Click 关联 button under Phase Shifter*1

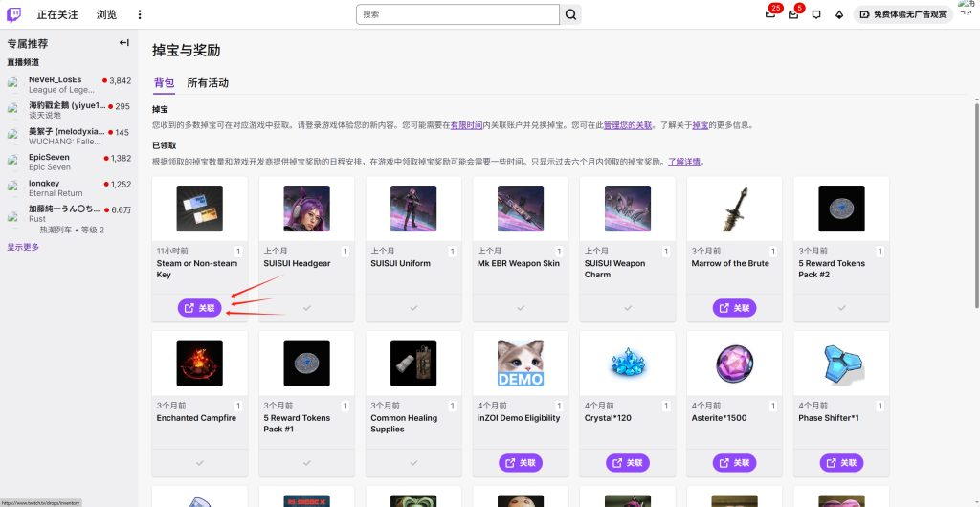pyautogui.click(x=841, y=463)
